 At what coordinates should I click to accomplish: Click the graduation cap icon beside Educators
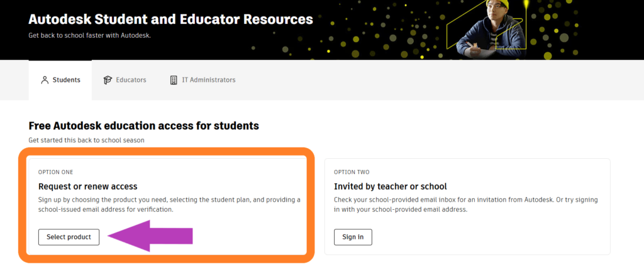(x=108, y=80)
